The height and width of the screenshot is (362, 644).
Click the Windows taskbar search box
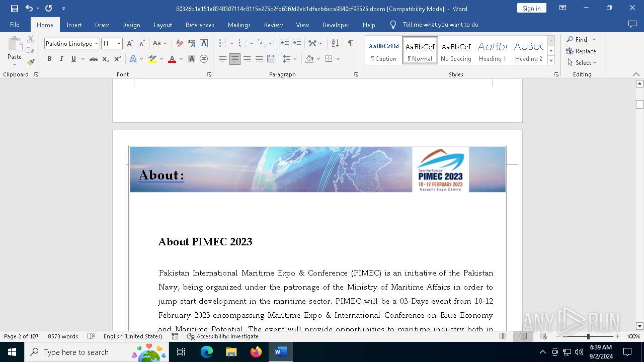pos(96,352)
